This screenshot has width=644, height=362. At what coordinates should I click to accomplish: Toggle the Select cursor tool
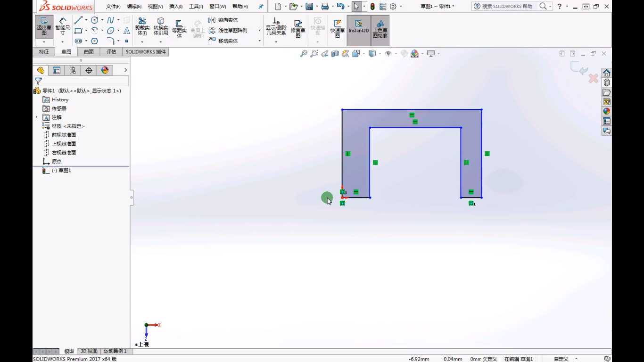[356, 6]
